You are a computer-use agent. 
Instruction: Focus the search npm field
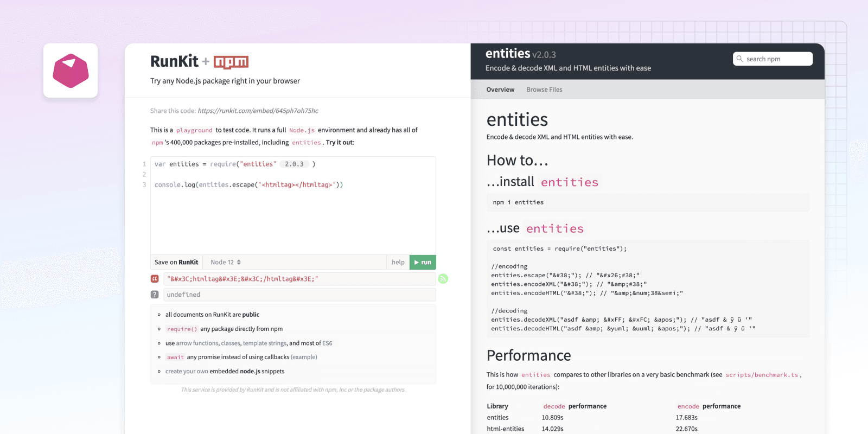pos(773,59)
